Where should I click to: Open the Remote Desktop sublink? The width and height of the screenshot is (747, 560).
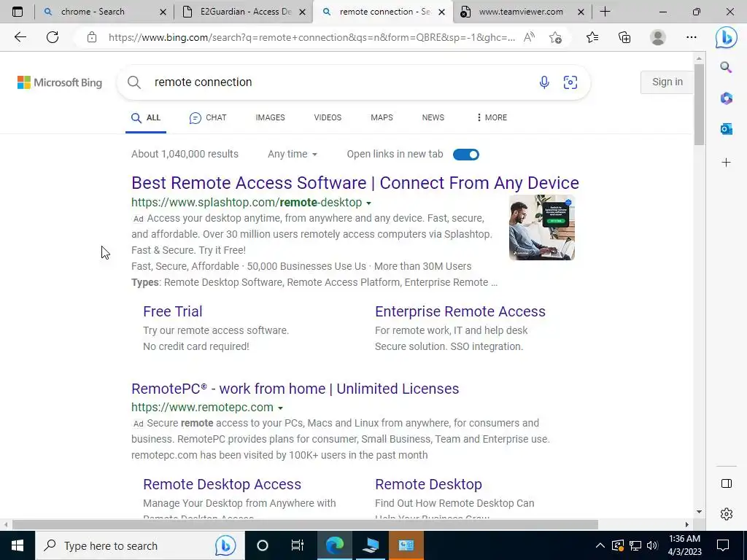tap(429, 484)
